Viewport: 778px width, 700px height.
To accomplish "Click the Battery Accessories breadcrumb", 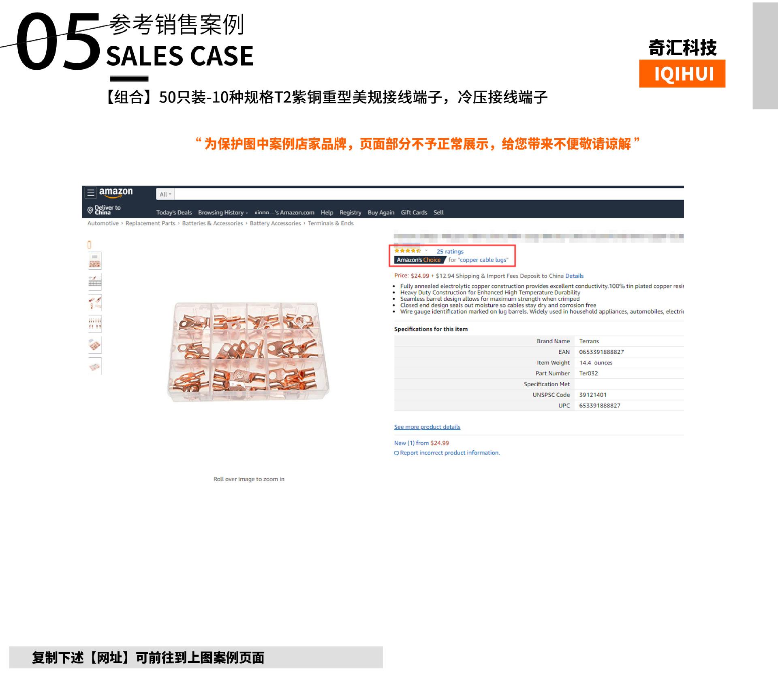I will (x=275, y=223).
